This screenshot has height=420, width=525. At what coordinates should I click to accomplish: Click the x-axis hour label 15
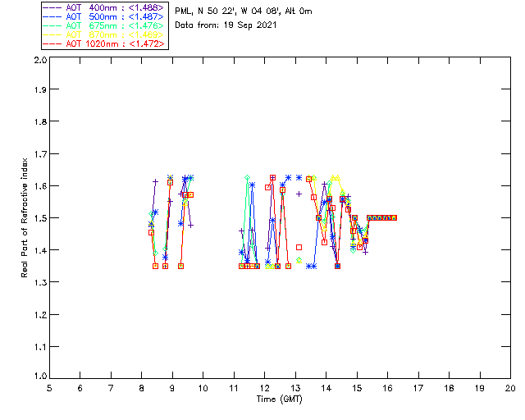click(x=357, y=388)
